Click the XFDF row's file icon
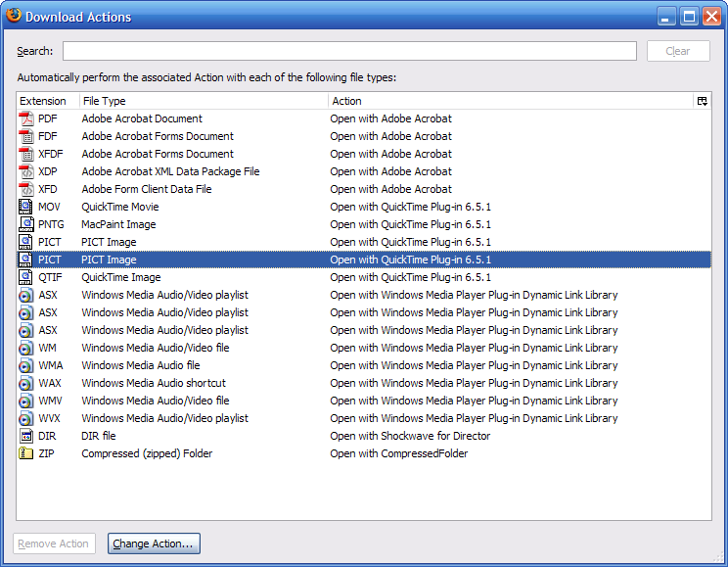 [26, 154]
